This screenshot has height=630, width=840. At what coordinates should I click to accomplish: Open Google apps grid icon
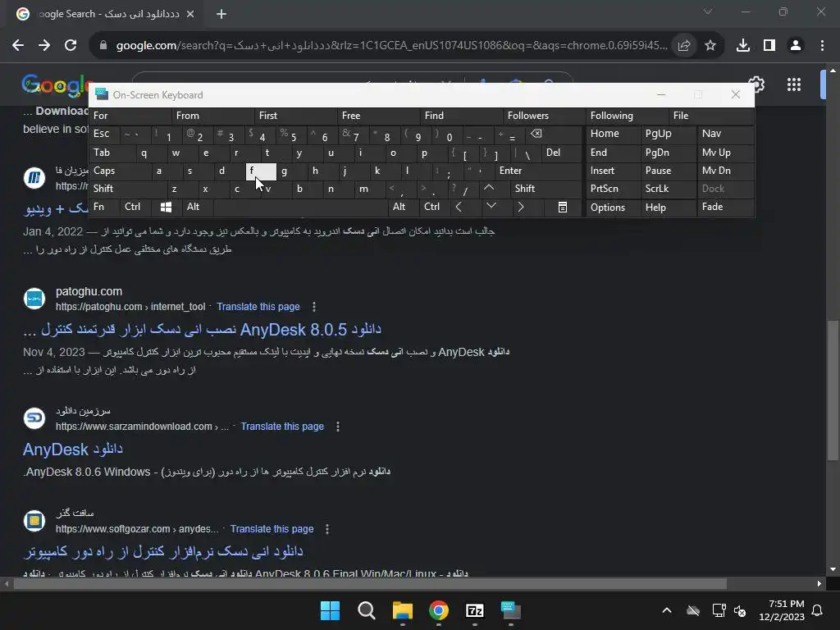[x=794, y=84]
